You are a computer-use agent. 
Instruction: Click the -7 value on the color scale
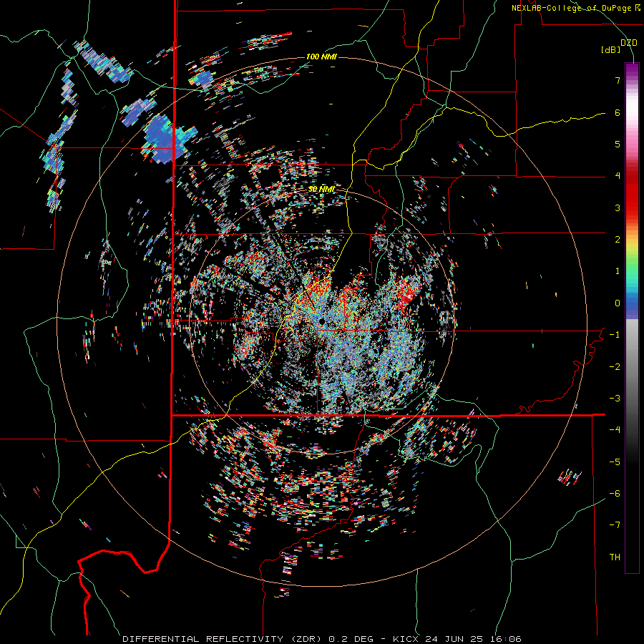click(615, 525)
